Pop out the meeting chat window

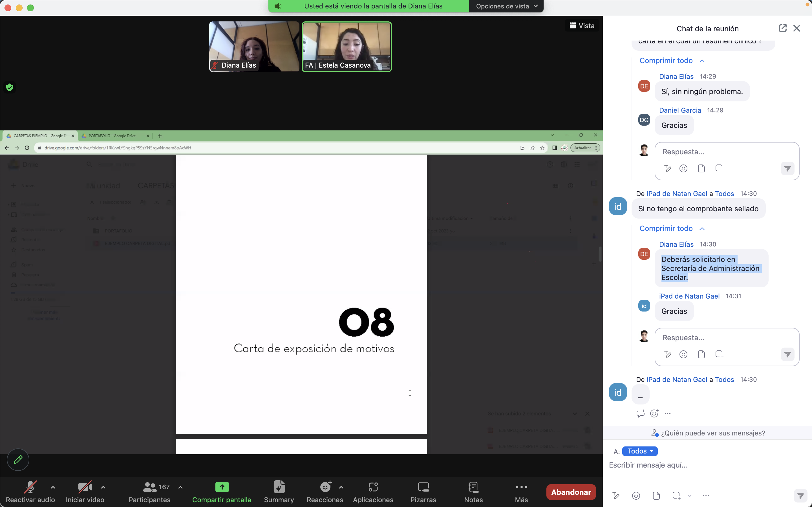pyautogui.click(x=782, y=28)
